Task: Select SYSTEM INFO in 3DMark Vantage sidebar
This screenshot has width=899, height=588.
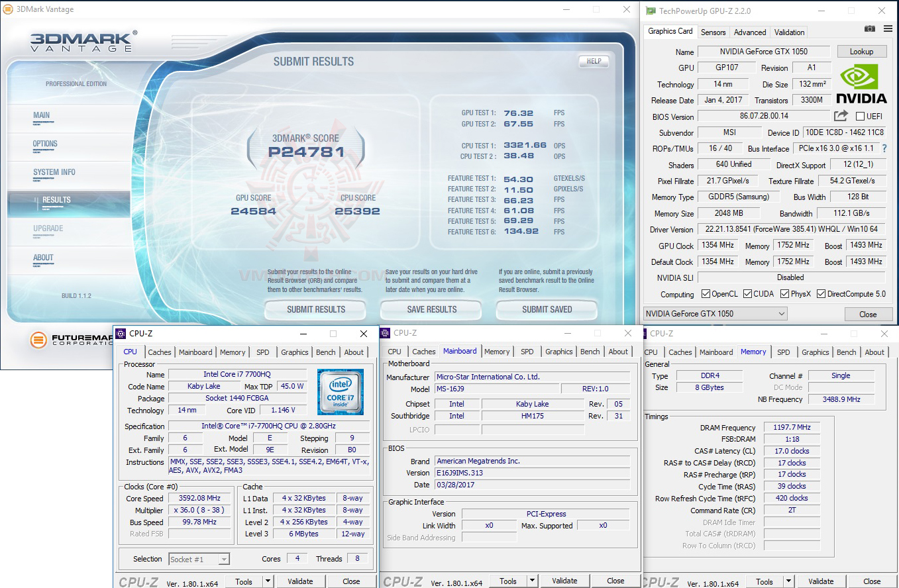Action: (x=54, y=171)
